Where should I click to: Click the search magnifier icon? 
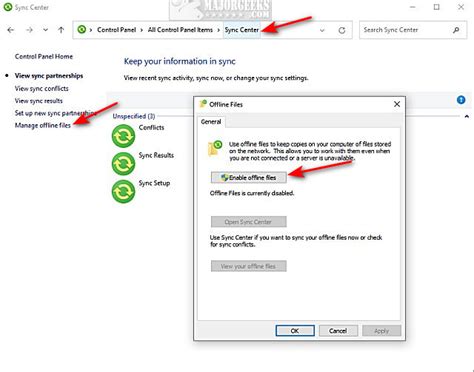[x=456, y=30]
